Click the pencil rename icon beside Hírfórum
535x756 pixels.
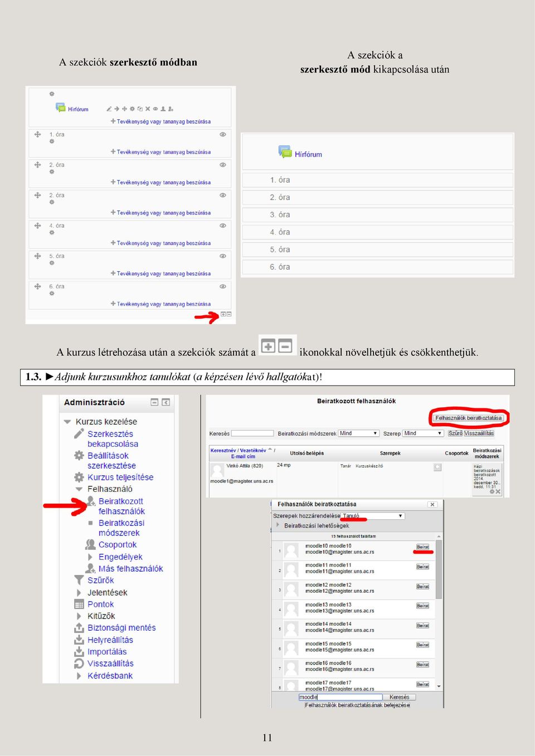(109, 109)
